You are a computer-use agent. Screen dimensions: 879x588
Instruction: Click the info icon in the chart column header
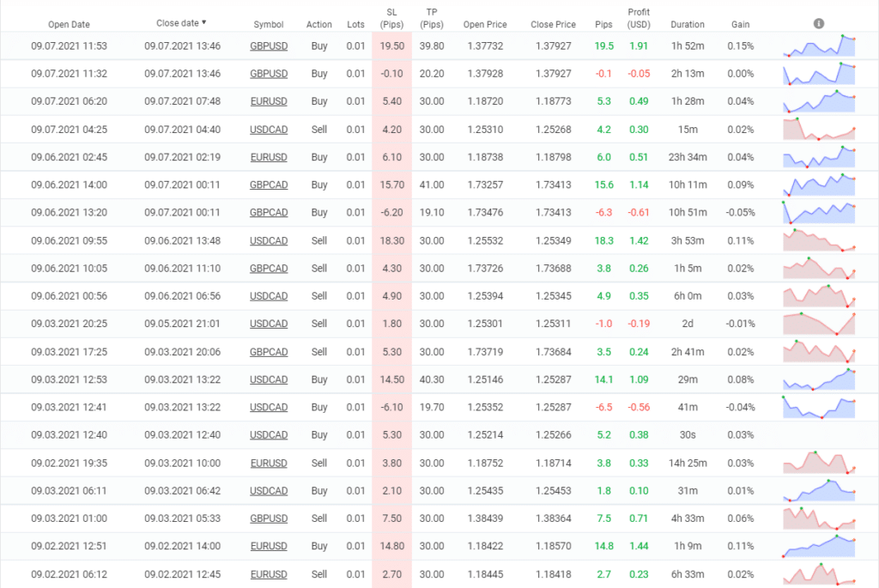click(818, 23)
